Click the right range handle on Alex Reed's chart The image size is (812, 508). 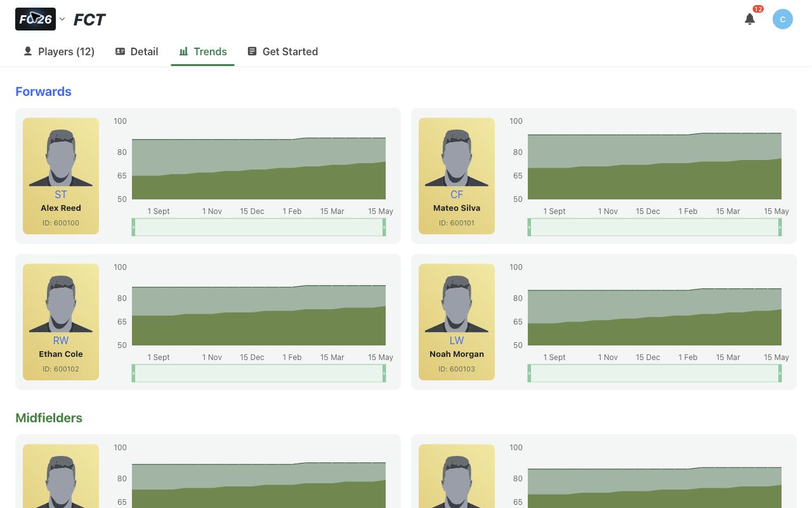pyautogui.click(x=384, y=227)
